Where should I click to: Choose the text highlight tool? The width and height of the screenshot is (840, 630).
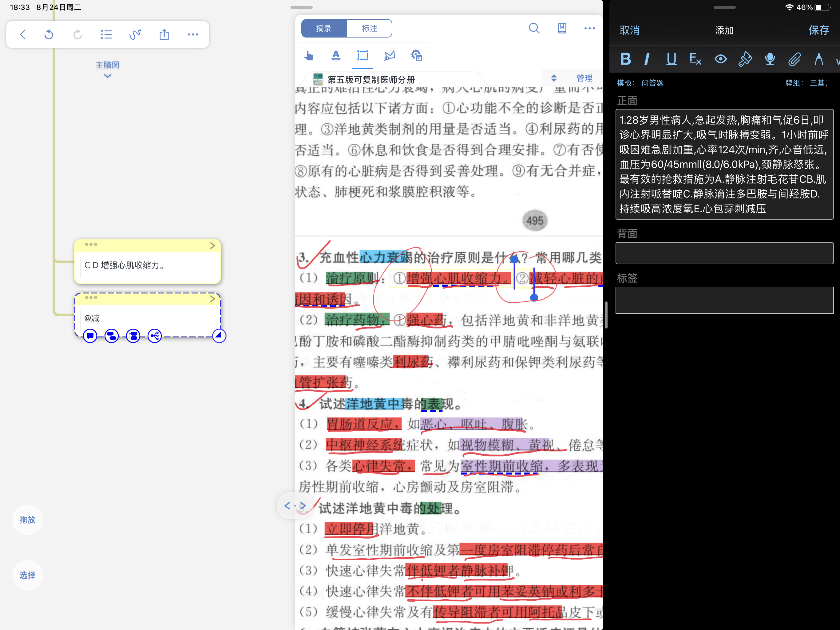coord(336,56)
